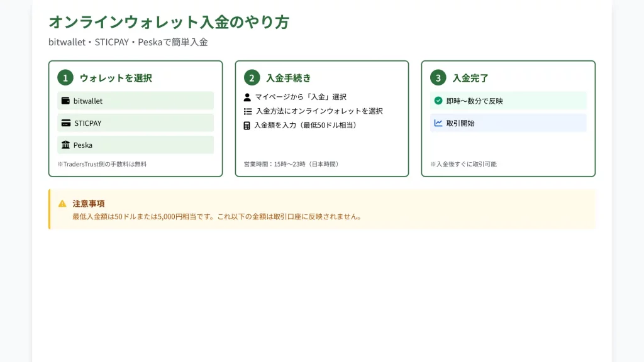
Task: Click the 入金手続き step heading
Action: [289, 79]
